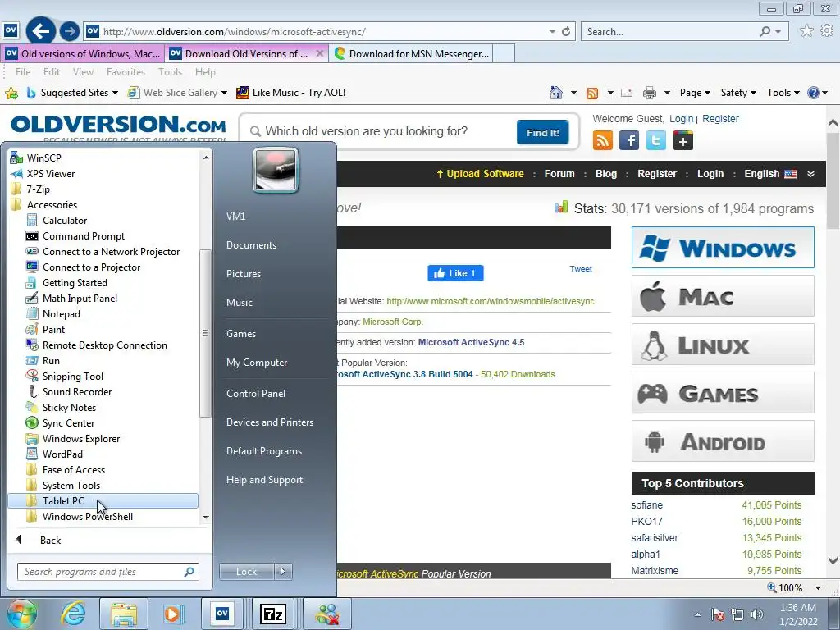Launch Snipping Tool
The width and height of the screenshot is (840, 630).
[x=72, y=376]
